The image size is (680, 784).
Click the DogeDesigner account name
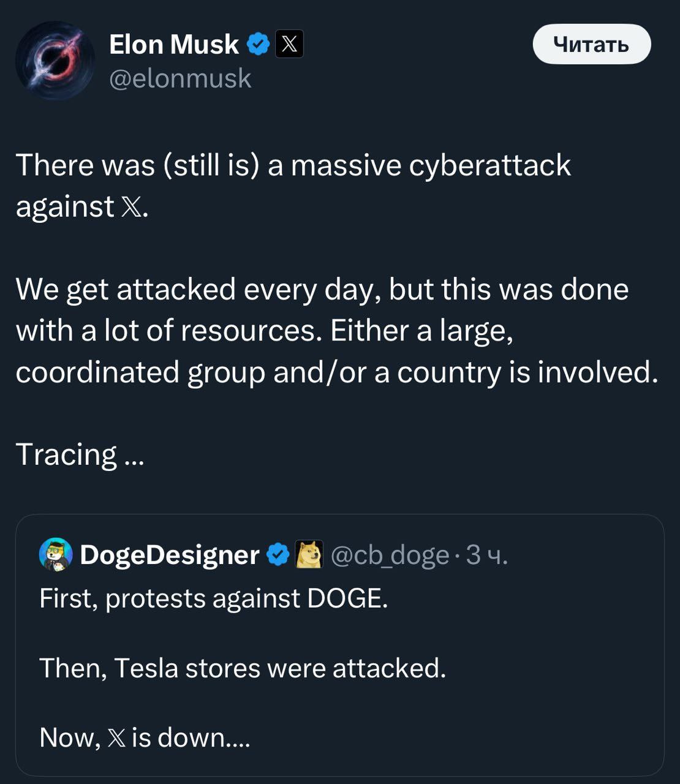point(170,555)
